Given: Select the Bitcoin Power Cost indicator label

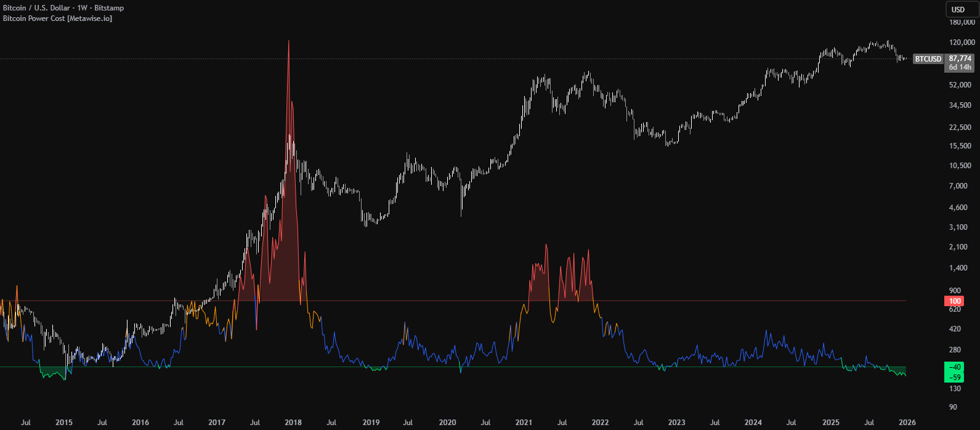Looking at the screenshot, I should pos(57,18).
